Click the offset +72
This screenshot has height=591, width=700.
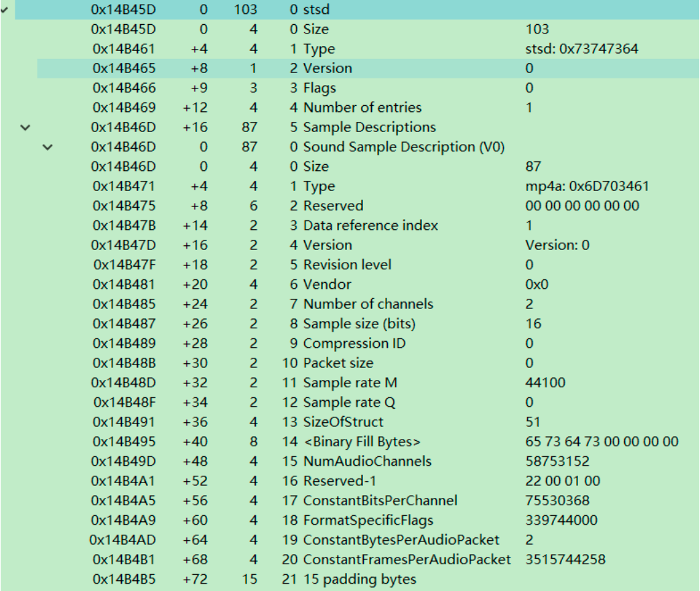195,580
